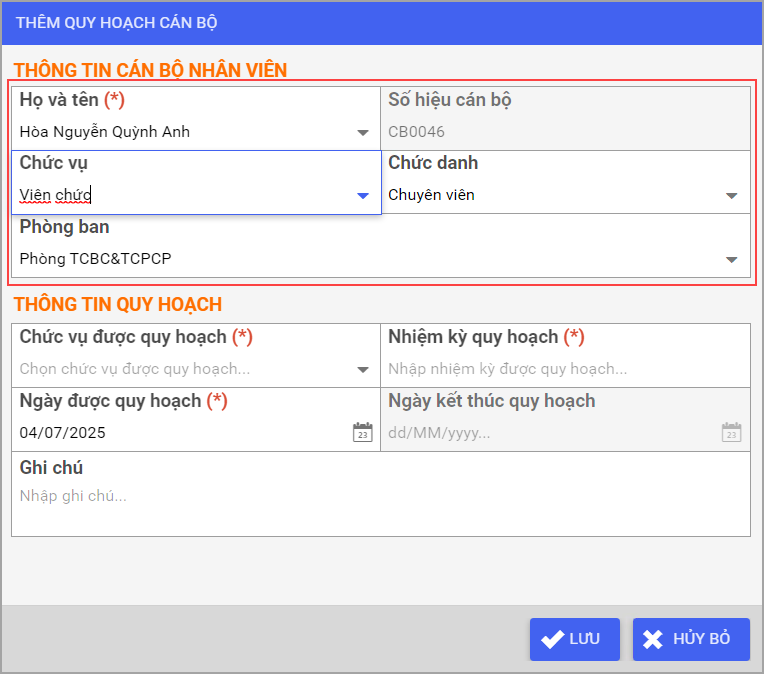The height and width of the screenshot is (674, 764).
Task: Click the calendar icon for Ngày kết thúc quy hoạch
Action: pyautogui.click(x=731, y=433)
